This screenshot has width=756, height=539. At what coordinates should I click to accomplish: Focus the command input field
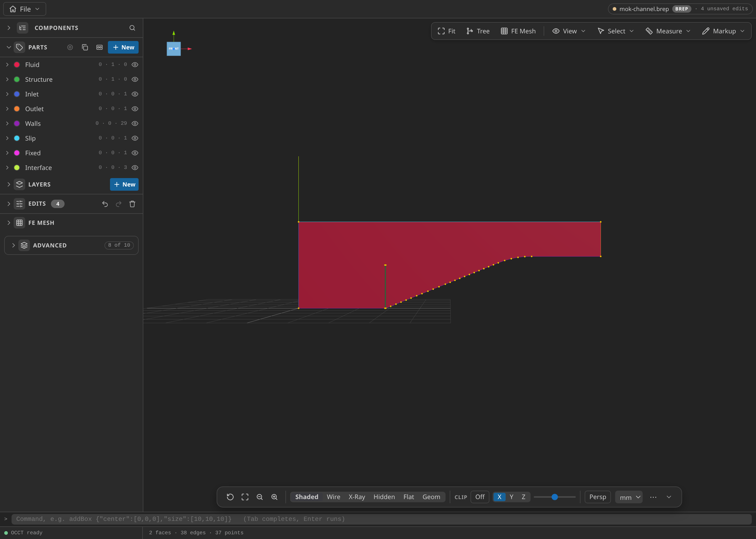pos(381,519)
